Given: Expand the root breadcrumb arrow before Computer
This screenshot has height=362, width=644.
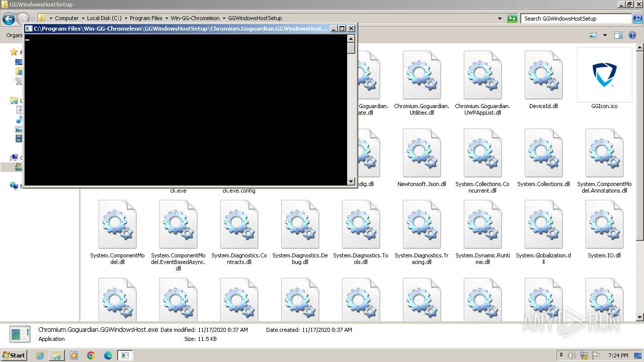Looking at the screenshot, I should pyautogui.click(x=51, y=18).
